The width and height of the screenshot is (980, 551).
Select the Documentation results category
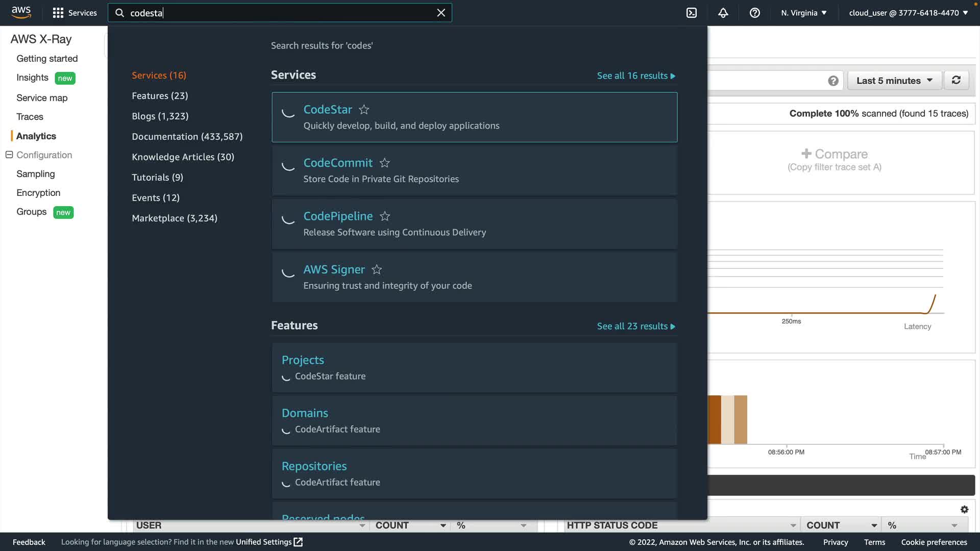[x=187, y=136]
